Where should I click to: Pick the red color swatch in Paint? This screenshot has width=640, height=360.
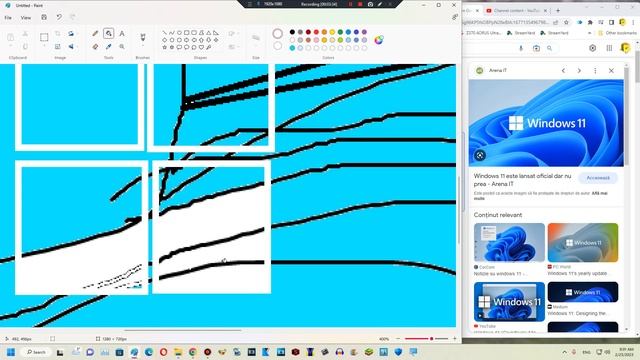point(316,32)
